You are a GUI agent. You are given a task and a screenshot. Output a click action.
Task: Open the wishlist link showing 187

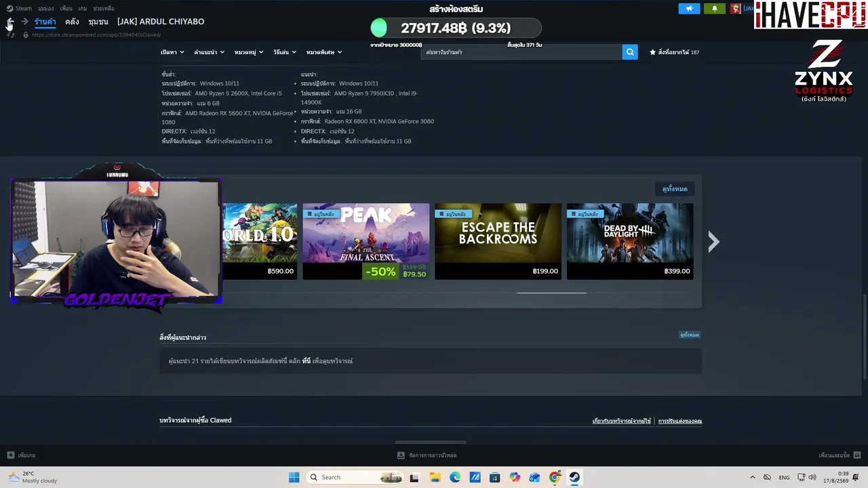[675, 52]
